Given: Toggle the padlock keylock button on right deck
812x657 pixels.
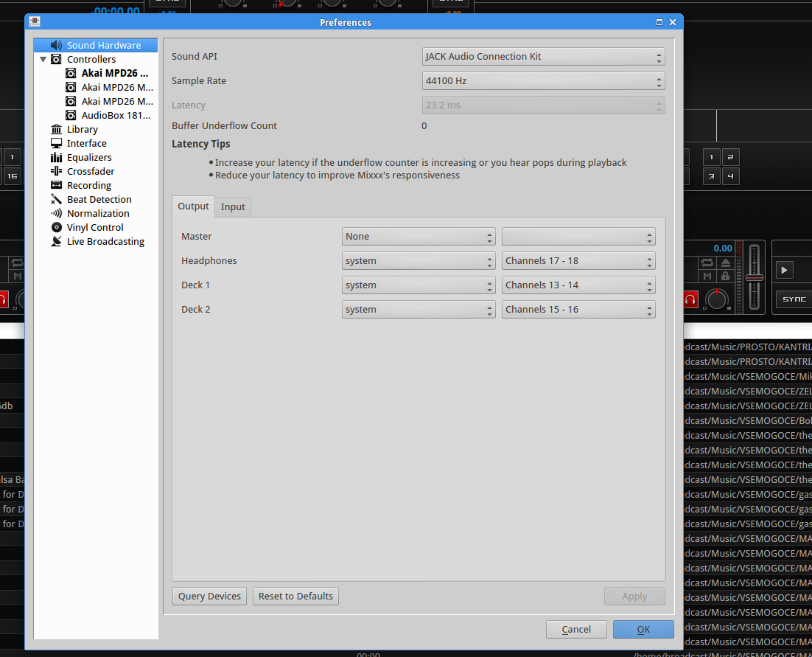Looking at the screenshot, I should (725, 276).
